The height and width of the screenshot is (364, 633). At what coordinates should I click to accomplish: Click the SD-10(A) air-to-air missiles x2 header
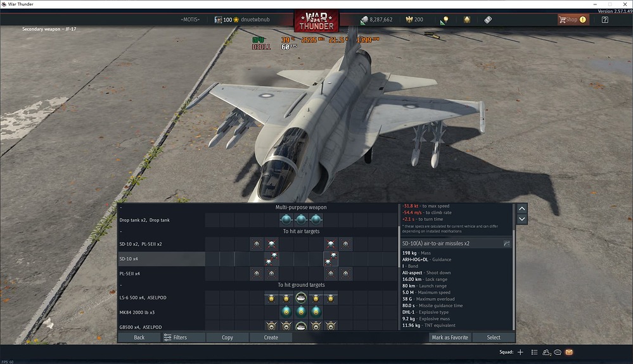[456, 244]
